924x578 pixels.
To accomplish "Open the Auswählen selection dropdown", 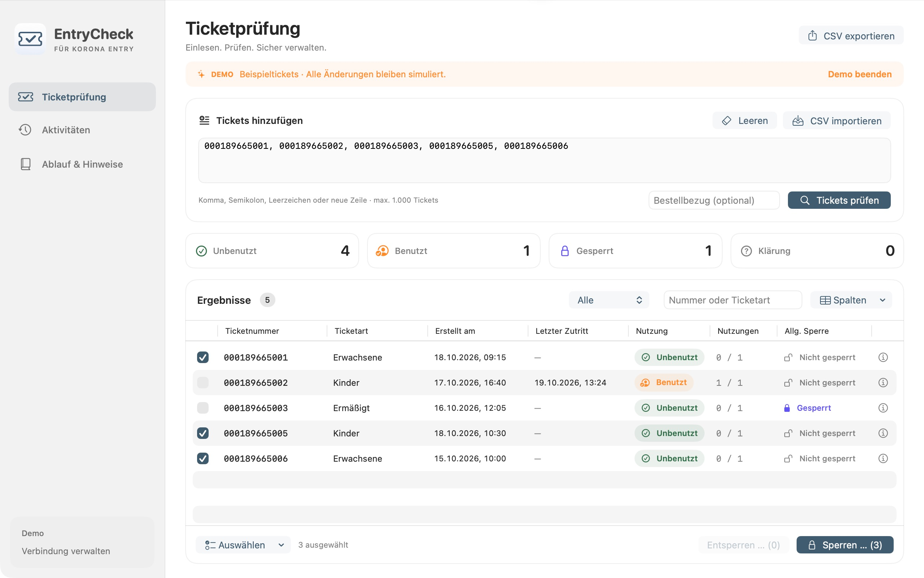I will pyautogui.click(x=243, y=545).
